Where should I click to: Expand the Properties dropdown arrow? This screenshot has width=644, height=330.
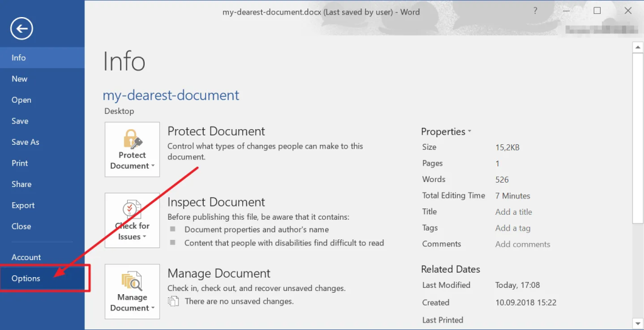click(x=469, y=132)
